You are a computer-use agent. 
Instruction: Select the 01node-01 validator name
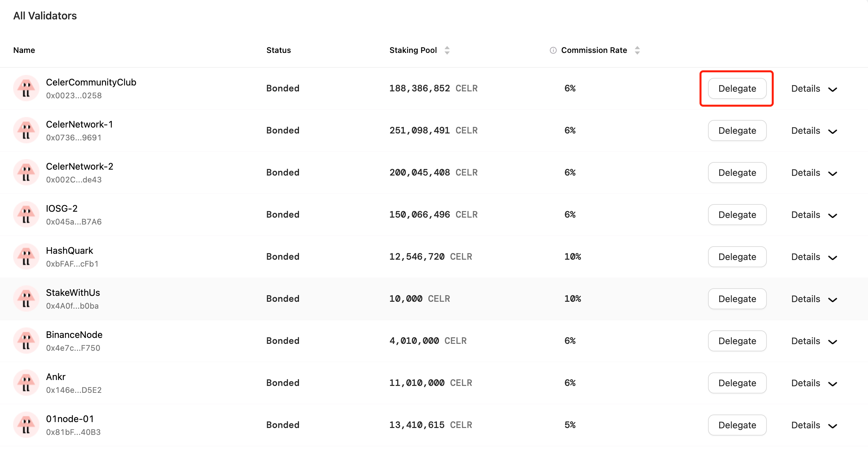pyautogui.click(x=70, y=419)
